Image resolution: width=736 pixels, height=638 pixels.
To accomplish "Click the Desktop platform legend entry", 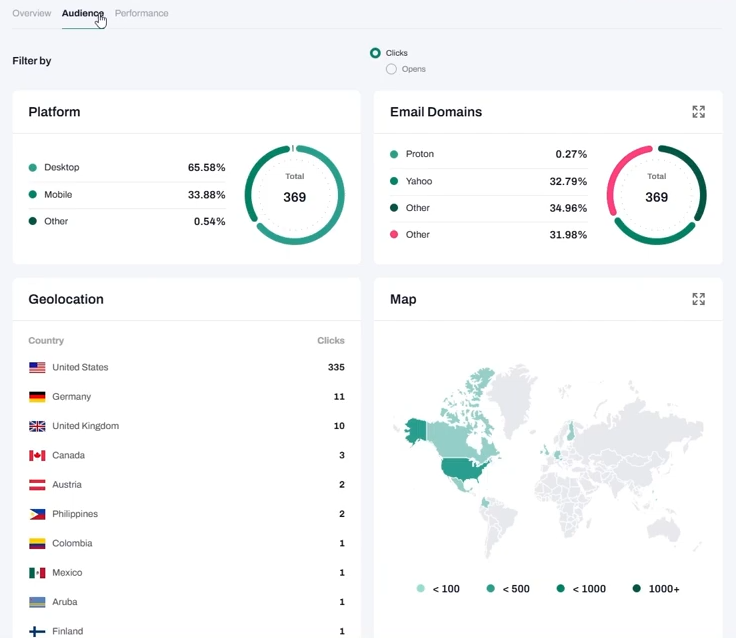I will 61,168.
